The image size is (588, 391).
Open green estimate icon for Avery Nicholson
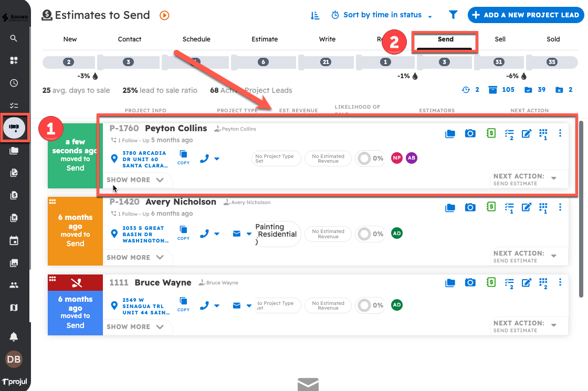(490, 207)
